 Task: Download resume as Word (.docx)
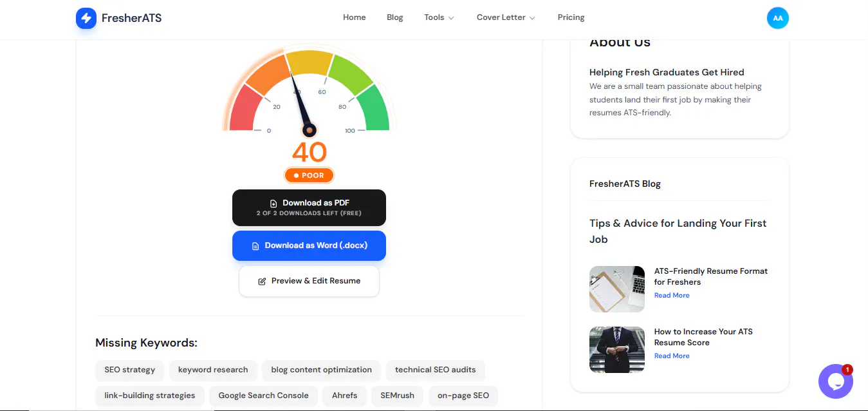coord(309,245)
